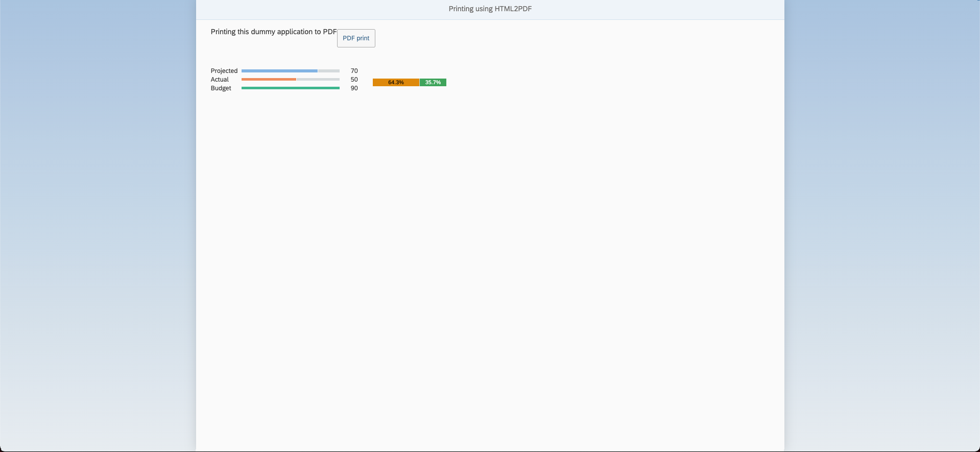
Task: Select the 'Printing this dummy application to PDF' text
Action: tap(273, 32)
